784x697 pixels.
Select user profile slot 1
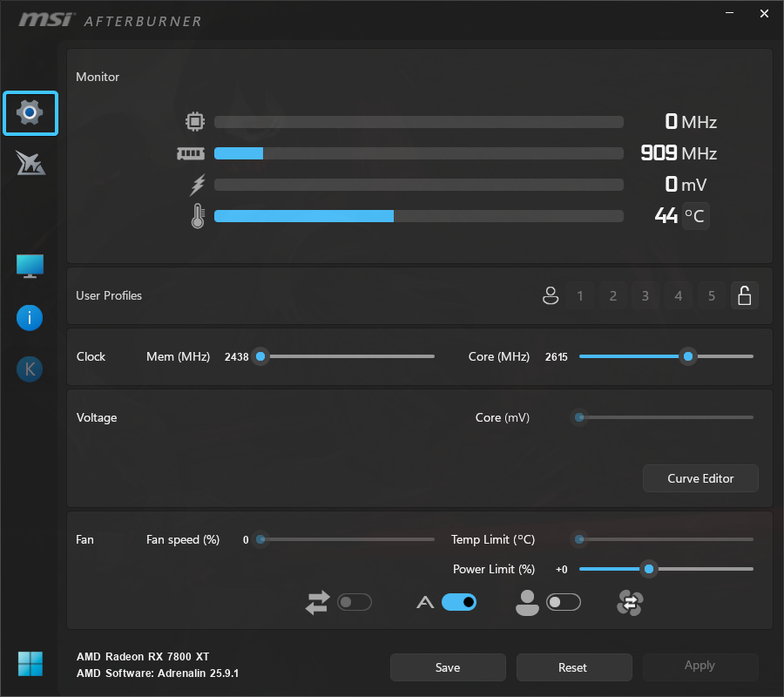pos(580,296)
